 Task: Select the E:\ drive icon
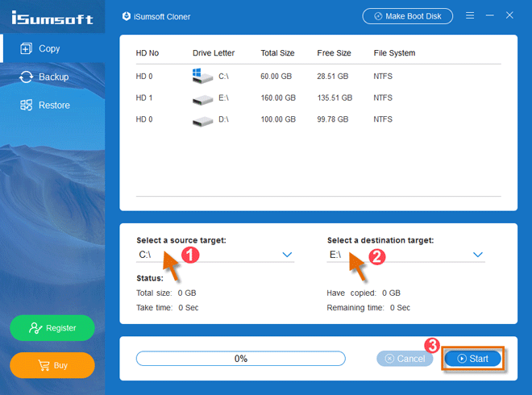202,99
